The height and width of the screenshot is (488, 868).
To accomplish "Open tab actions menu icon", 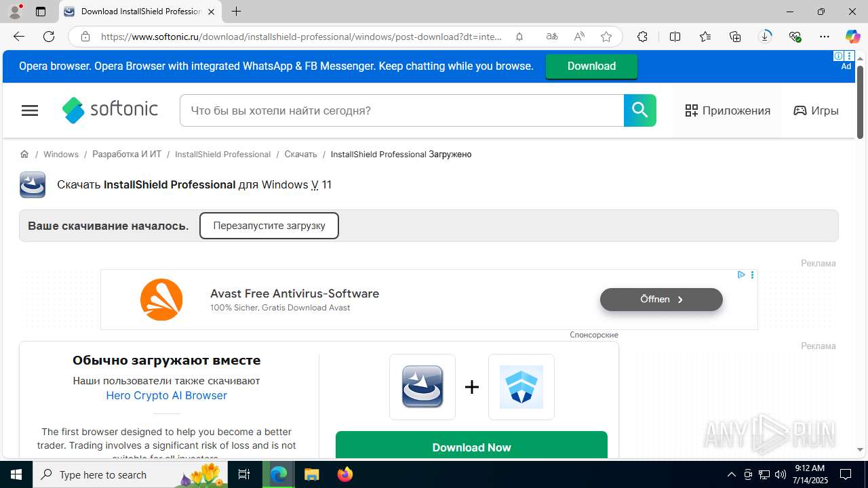I will pyautogui.click(x=41, y=12).
